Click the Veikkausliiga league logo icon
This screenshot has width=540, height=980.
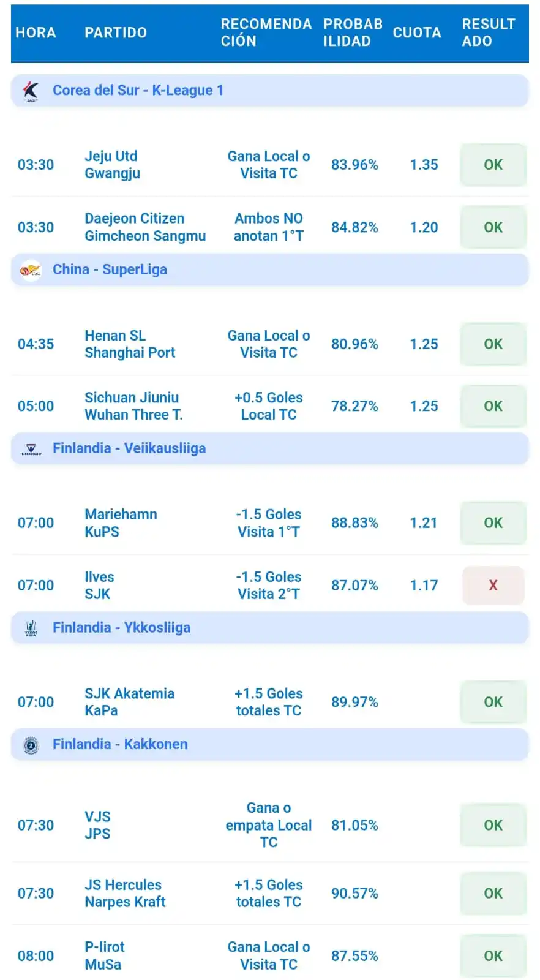31,449
